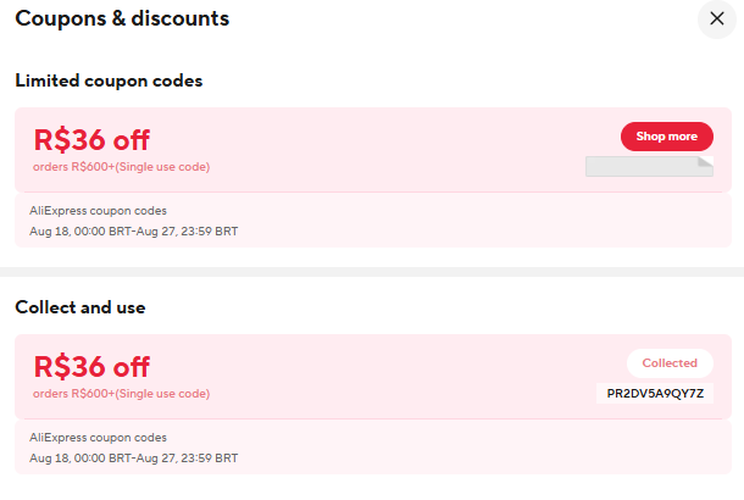The width and height of the screenshot is (744, 500).
Task: Close the Coupons & discounts panel
Action: pos(716,19)
